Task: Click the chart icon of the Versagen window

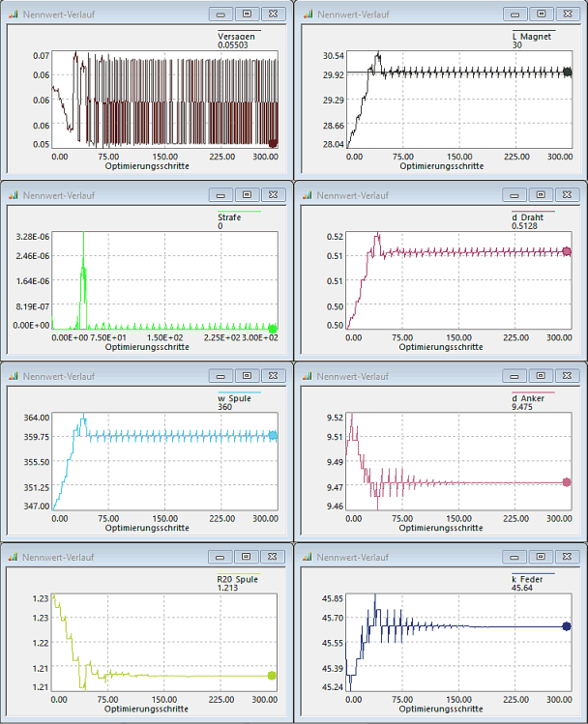Action: click(14, 14)
